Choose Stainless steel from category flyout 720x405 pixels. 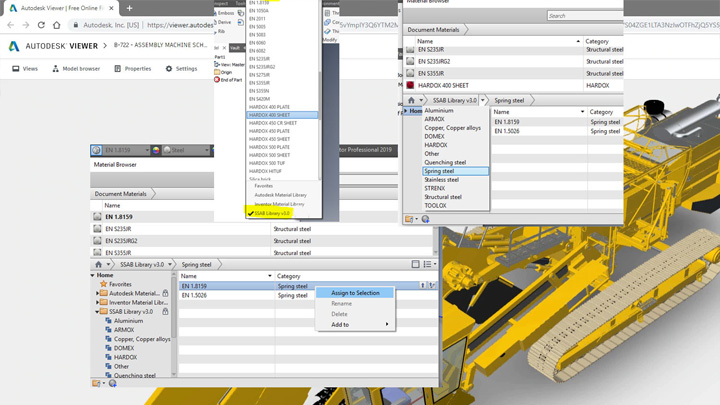tap(441, 180)
